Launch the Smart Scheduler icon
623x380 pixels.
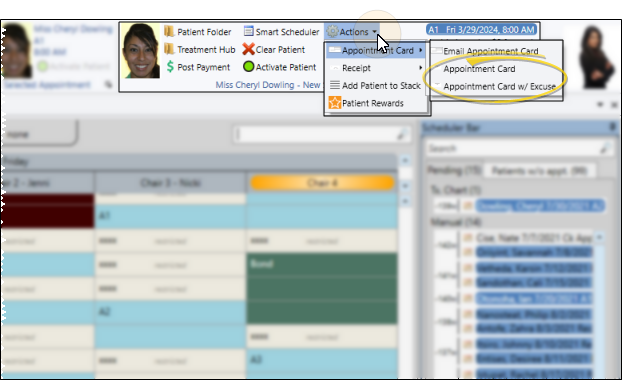click(249, 31)
